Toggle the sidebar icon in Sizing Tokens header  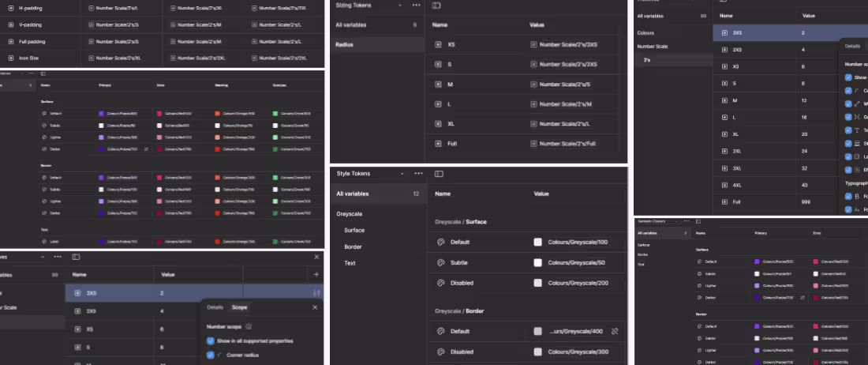point(436,5)
